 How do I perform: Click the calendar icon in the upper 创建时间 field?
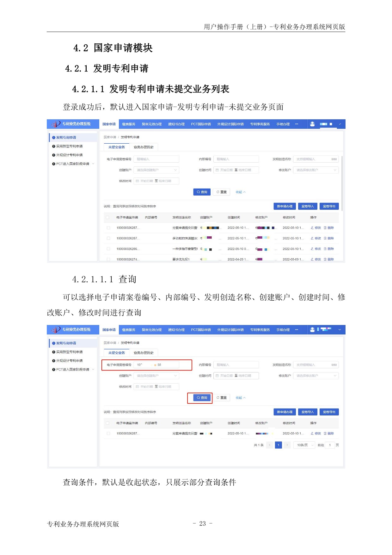217,170
